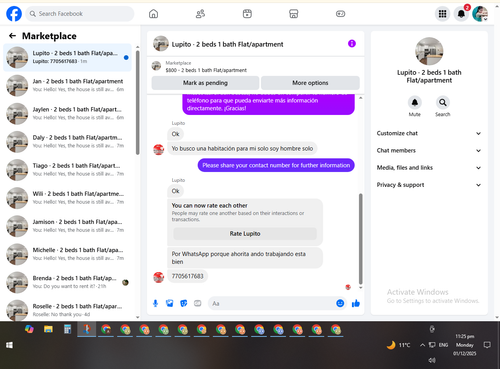Open Copilot icon in taskbar
This screenshot has width=500, height=369.
click(x=29, y=330)
